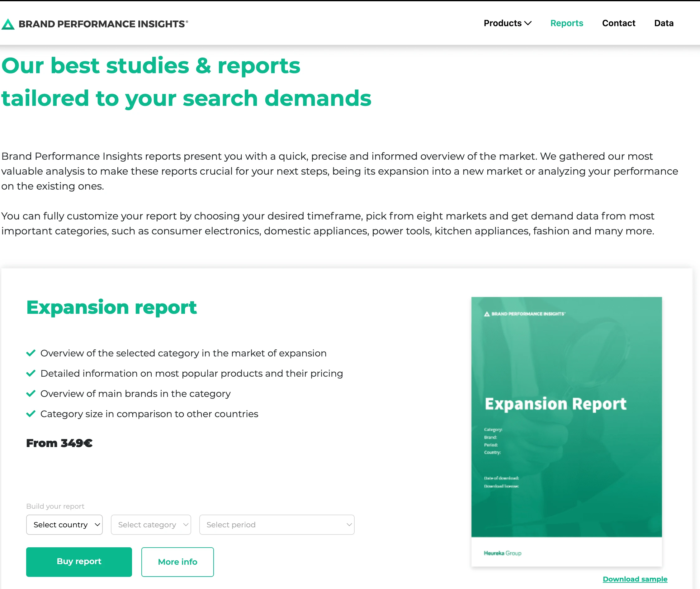Screen dimensions: 700x589
Task: Click checkmark icon beside 'Detailed information on most popular'
Action: (31, 373)
